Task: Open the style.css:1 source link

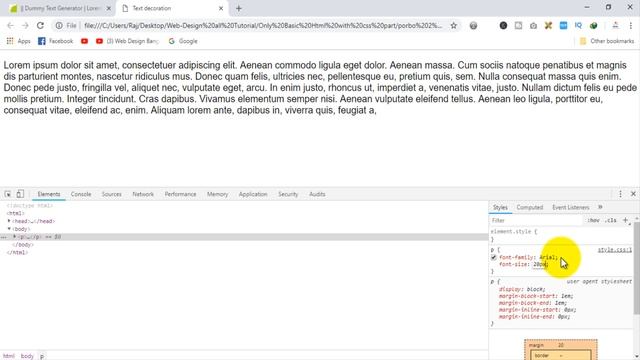Action: pos(615,250)
